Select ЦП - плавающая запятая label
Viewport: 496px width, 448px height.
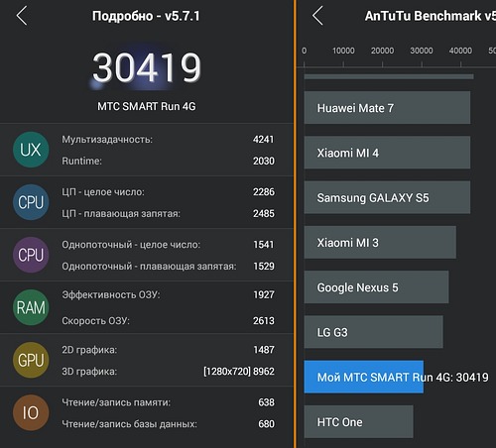[x=121, y=214]
